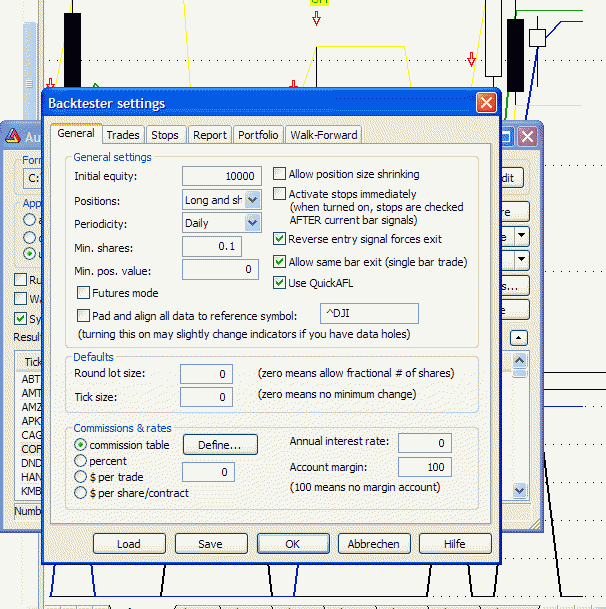Enable Allow position size shrinking checkbox
The width and height of the screenshot is (606, 609).
coord(280,174)
